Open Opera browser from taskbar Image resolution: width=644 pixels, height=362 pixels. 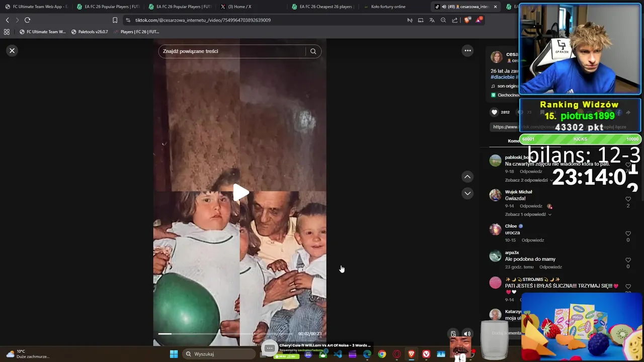(x=397, y=354)
